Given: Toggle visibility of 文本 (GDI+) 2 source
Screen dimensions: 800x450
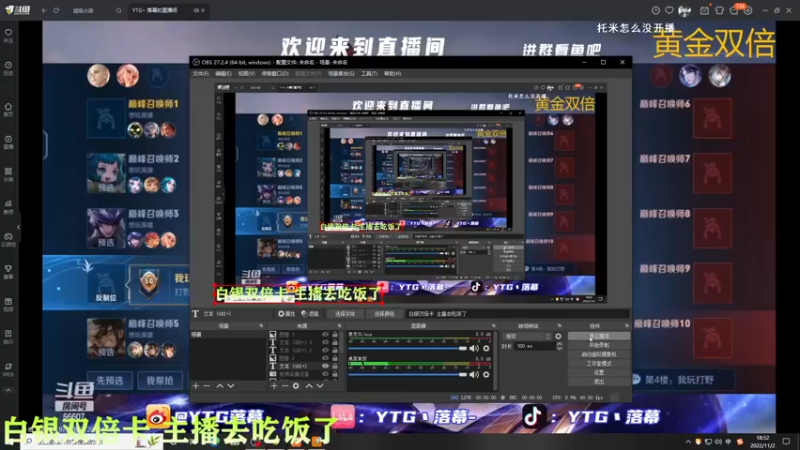Looking at the screenshot, I should point(325,350).
